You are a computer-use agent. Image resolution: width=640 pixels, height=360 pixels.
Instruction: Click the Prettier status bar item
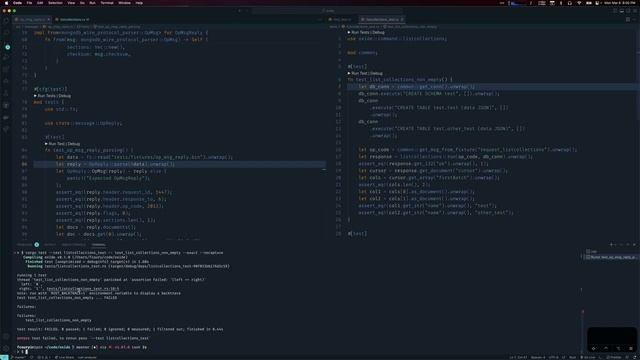click(x=614, y=357)
